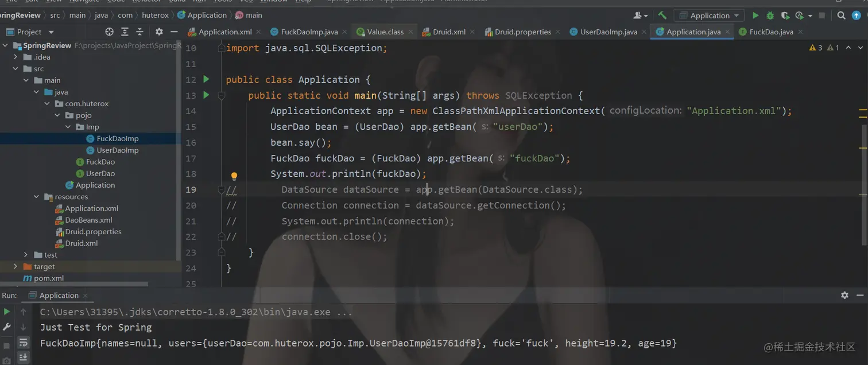Click run gutter arrow on line 13
The width and height of the screenshot is (868, 365).
pyautogui.click(x=206, y=95)
